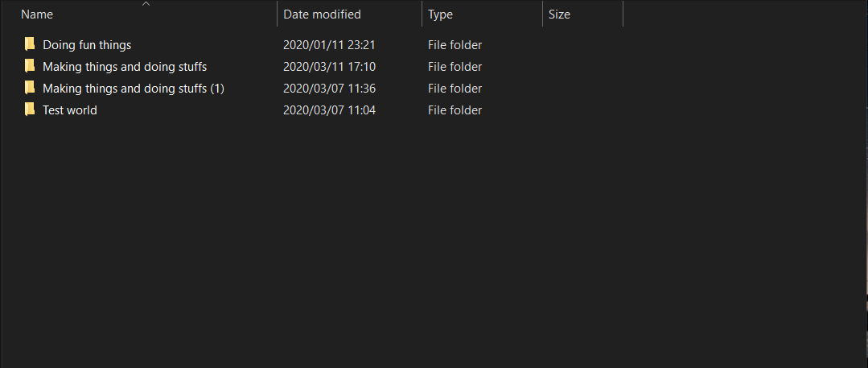Click folder icon of Making things and doing stuffs

[x=30, y=66]
